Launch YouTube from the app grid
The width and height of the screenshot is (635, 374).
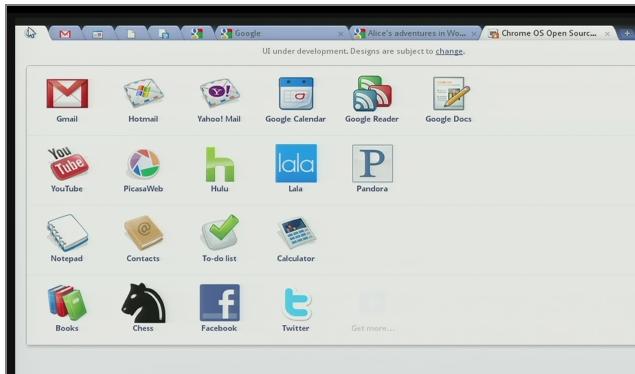(68, 163)
